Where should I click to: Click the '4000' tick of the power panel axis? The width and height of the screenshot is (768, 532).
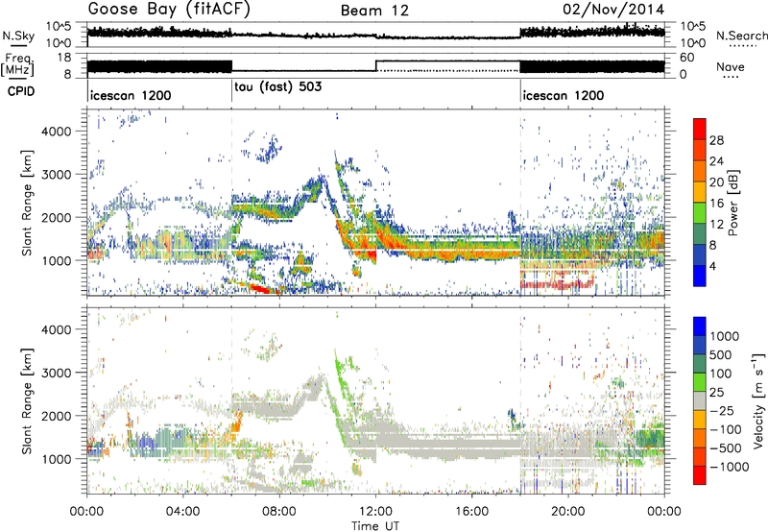(x=57, y=132)
